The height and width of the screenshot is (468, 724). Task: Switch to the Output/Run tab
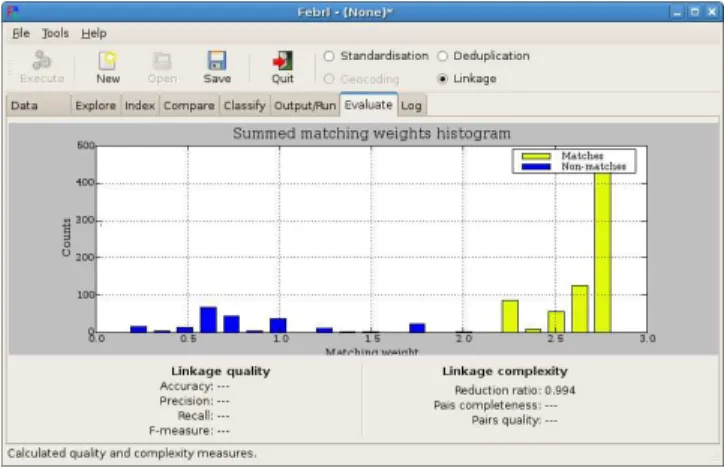pyautogui.click(x=305, y=106)
